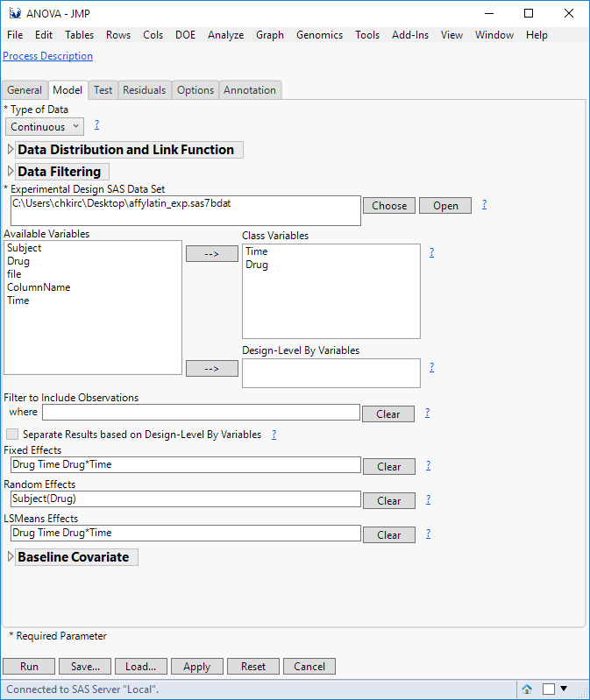Select Subject in Available Variables list
The image size is (590, 700).
coord(25,248)
